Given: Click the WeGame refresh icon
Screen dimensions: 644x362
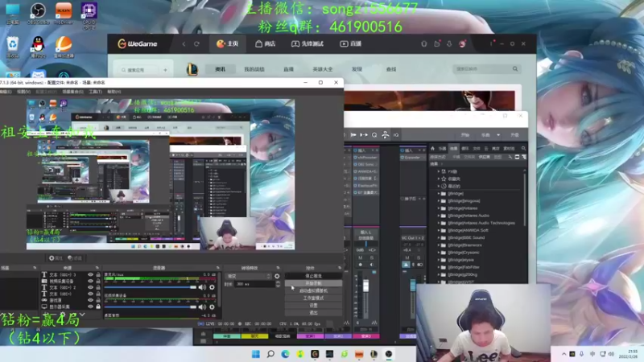Looking at the screenshot, I should 196,44.
